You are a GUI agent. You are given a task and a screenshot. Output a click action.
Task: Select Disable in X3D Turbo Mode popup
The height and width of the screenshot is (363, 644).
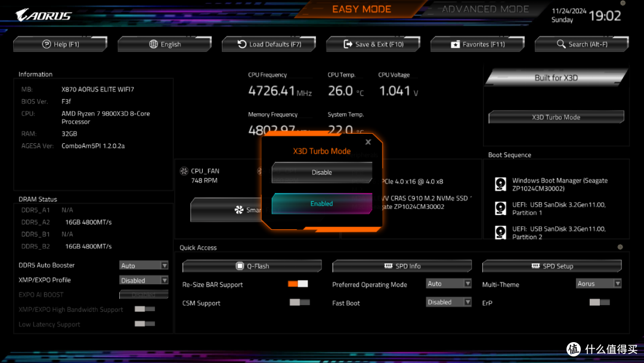coord(321,173)
